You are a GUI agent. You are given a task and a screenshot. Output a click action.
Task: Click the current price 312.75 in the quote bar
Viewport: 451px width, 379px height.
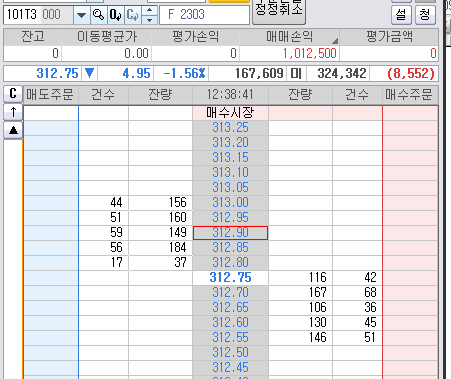(57, 74)
